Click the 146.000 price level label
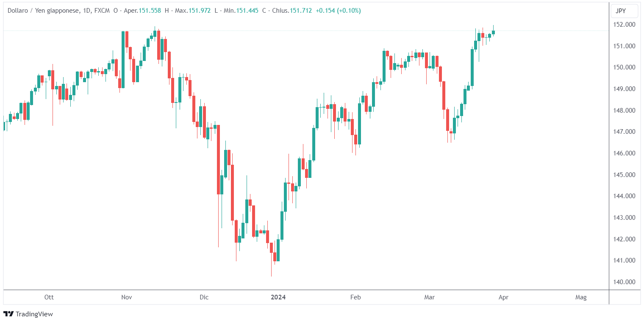The image size is (644, 321). click(625, 153)
